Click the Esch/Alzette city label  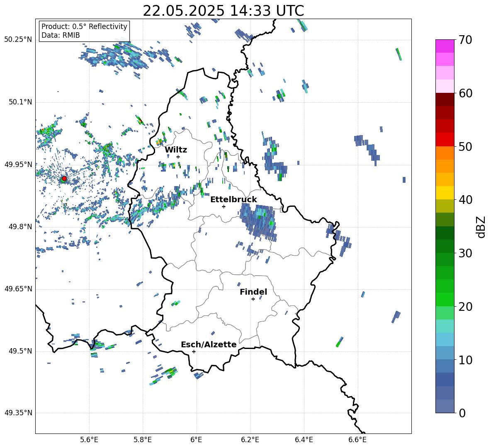(209, 344)
